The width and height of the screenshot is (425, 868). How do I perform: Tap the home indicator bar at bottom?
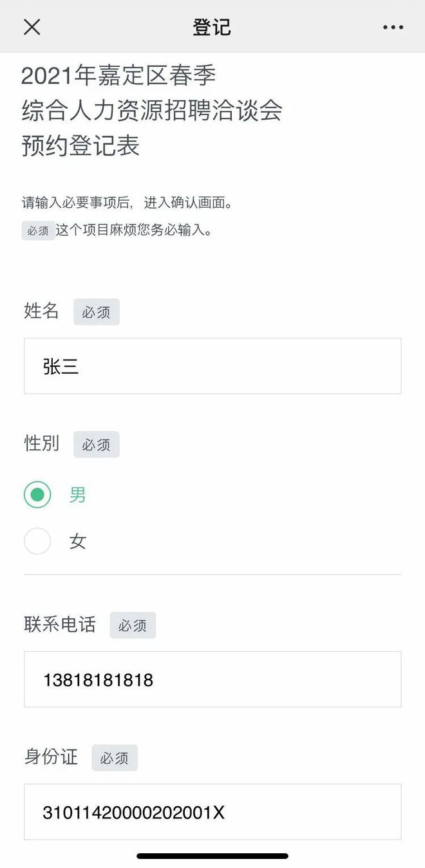[x=212, y=856]
